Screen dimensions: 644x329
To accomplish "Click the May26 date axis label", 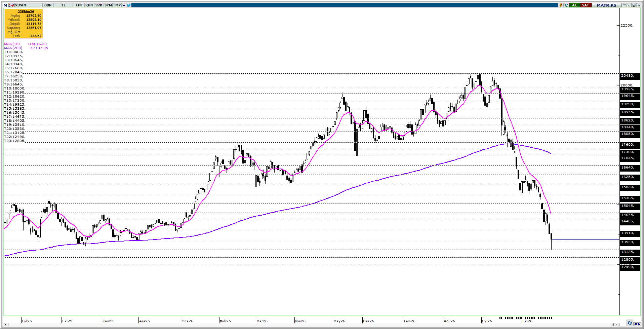I will coord(339,321).
